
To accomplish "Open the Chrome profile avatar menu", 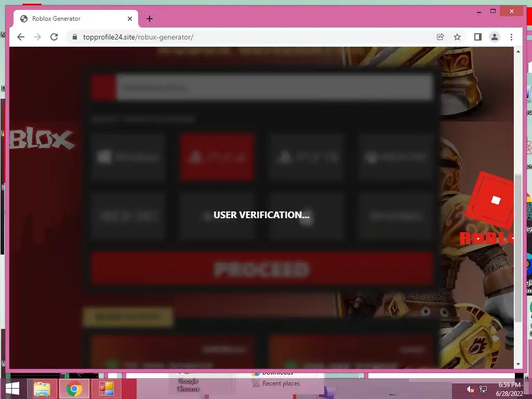I will [x=495, y=37].
